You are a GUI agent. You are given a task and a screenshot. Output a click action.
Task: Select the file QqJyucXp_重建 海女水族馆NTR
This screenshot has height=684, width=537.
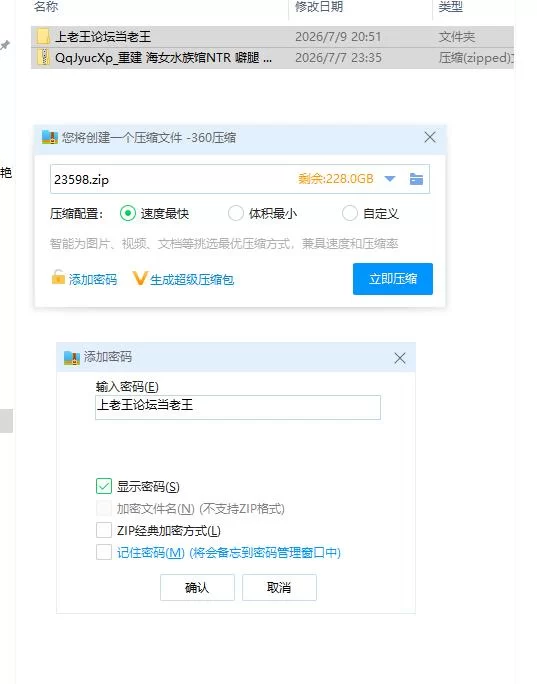272,58
